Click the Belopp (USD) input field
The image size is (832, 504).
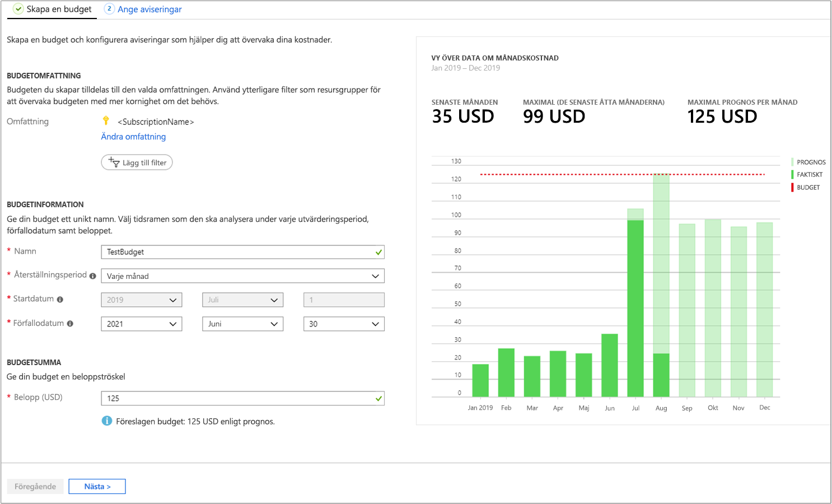tap(242, 398)
